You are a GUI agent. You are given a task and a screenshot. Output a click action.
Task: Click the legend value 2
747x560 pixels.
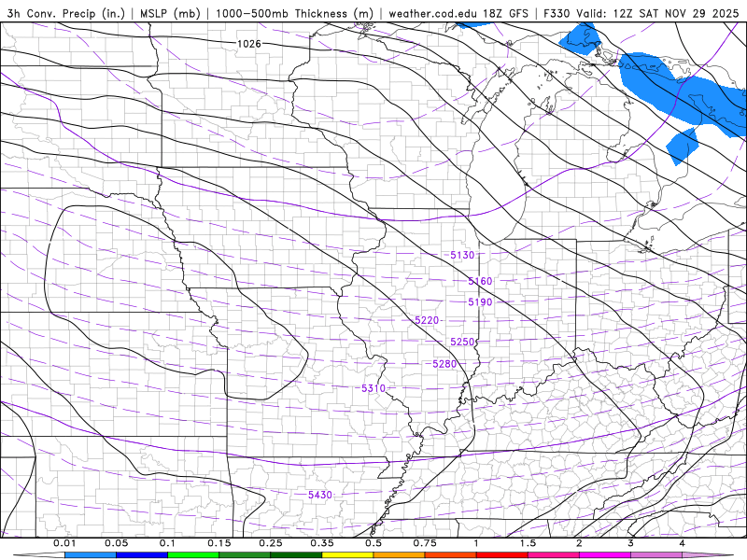579,543
